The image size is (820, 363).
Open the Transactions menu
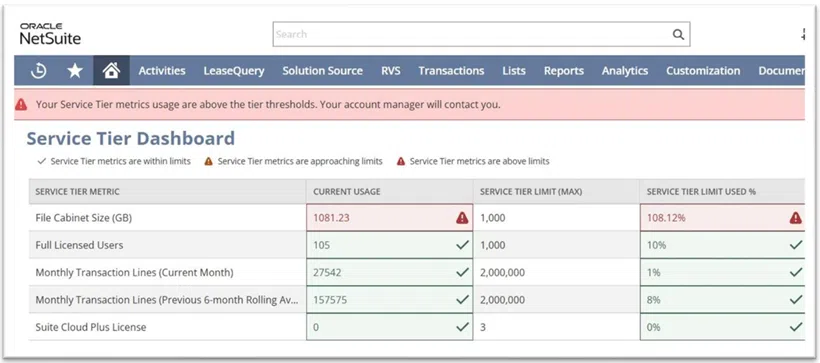pos(451,71)
